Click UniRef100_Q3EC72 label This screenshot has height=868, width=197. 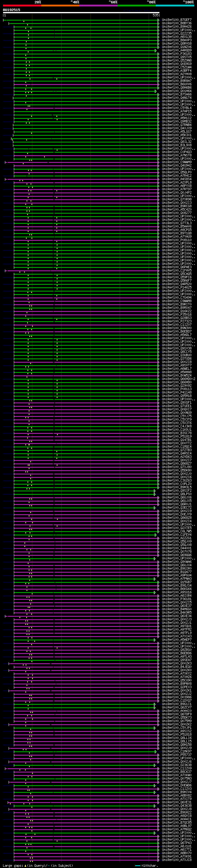[176, 507]
